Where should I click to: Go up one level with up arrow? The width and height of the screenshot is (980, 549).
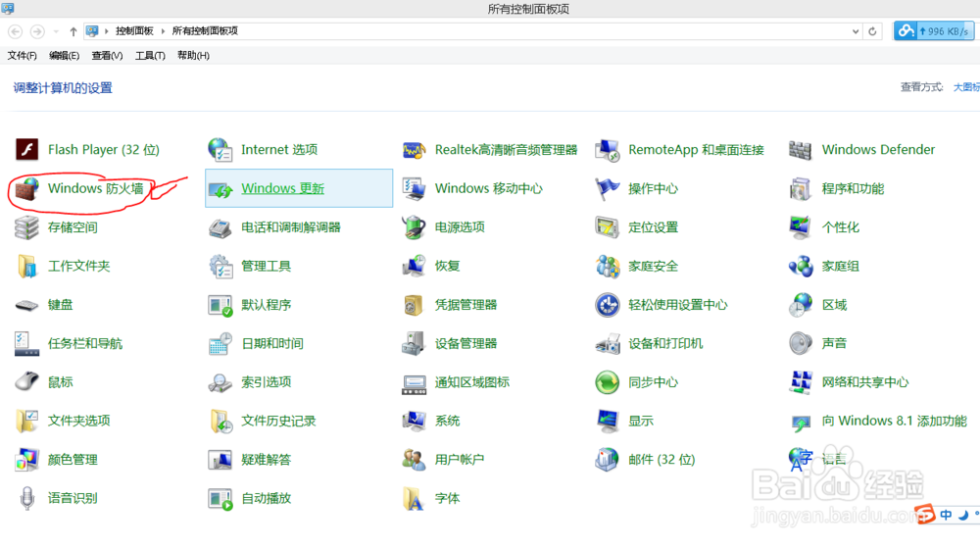coord(73,31)
